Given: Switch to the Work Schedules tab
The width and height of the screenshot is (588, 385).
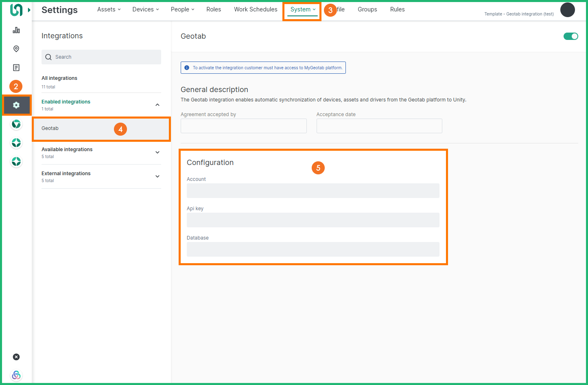Looking at the screenshot, I should [x=256, y=9].
